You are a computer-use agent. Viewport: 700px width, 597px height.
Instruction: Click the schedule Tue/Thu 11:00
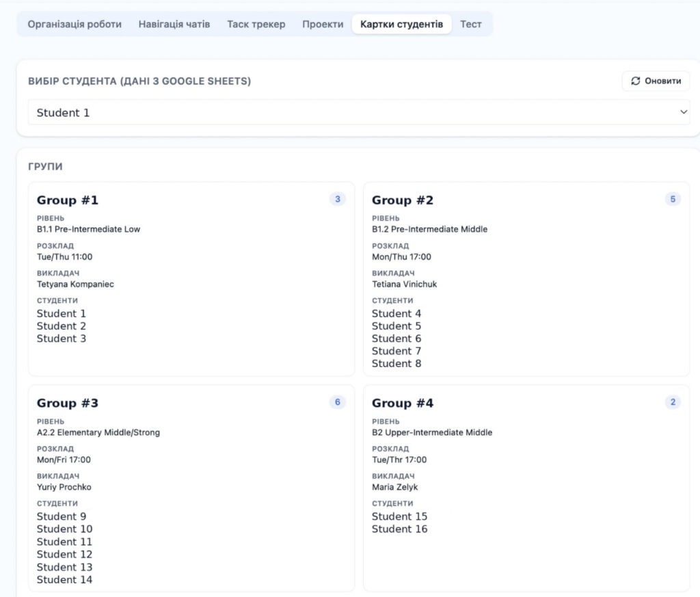(x=64, y=256)
